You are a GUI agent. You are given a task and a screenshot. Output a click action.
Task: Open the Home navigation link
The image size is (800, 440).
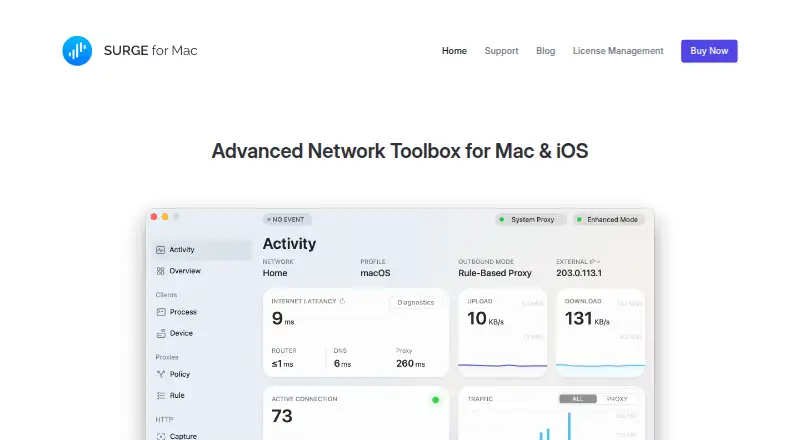pyautogui.click(x=454, y=51)
